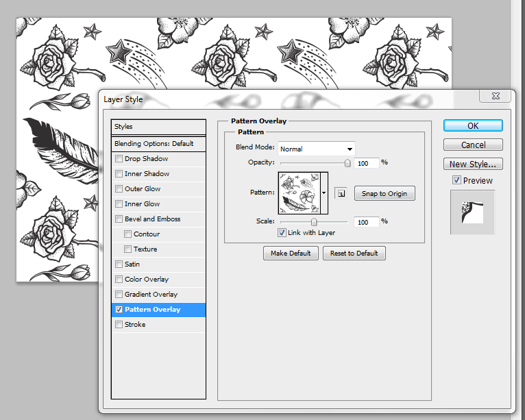This screenshot has width=525, height=420.
Task: Toggle the Satin effect checkbox
Action: (x=119, y=264)
